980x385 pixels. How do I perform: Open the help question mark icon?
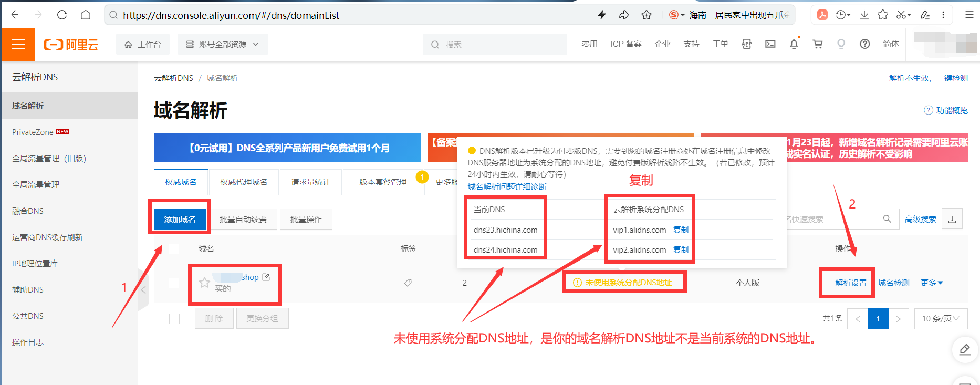pyautogui.click(x=865, y=44)
